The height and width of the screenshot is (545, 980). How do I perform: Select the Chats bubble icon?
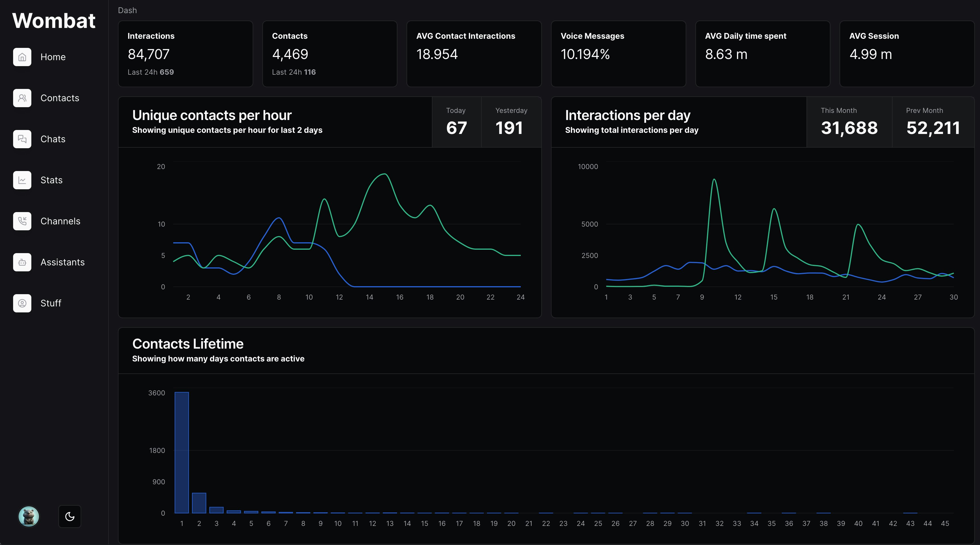pos(22,139)
